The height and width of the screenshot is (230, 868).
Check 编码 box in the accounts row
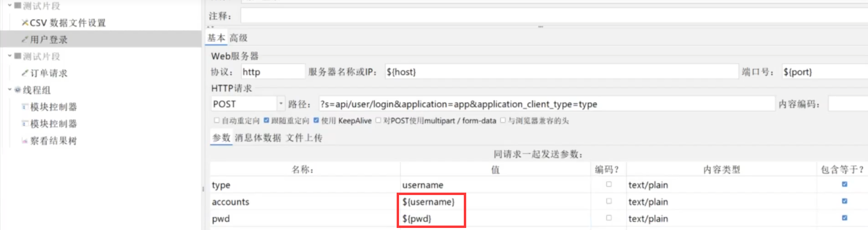[x=609, y=201]
